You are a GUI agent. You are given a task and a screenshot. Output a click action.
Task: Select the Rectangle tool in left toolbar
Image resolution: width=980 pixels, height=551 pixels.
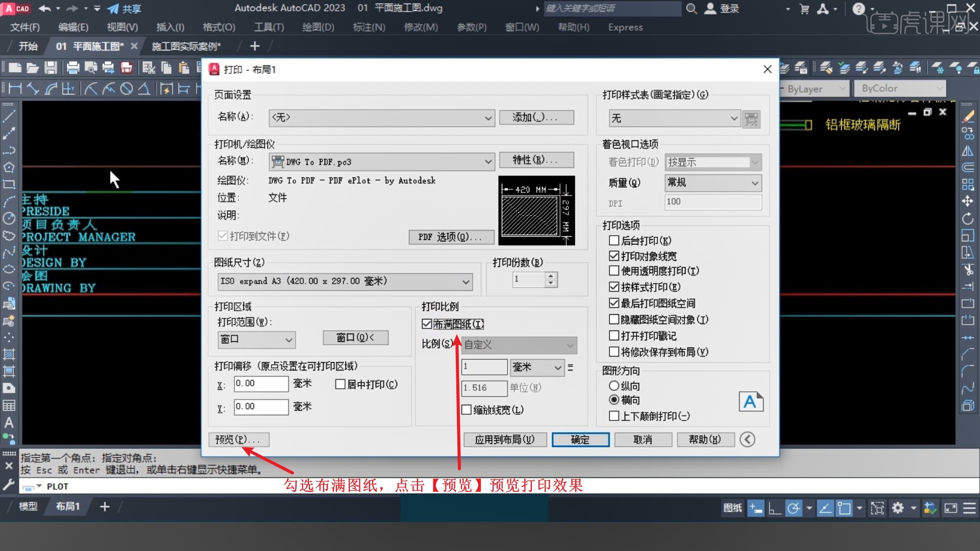[x=9, y=184]
